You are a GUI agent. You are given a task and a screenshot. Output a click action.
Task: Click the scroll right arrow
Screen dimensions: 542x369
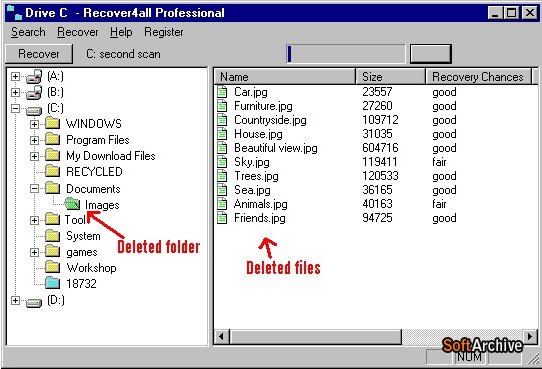click(530, 336)
